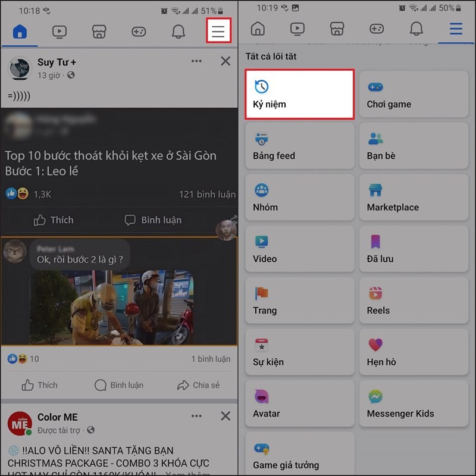476x476 pixels.
Task: Open the Đã lưu saved items shortcut
Action: [414, 249]
